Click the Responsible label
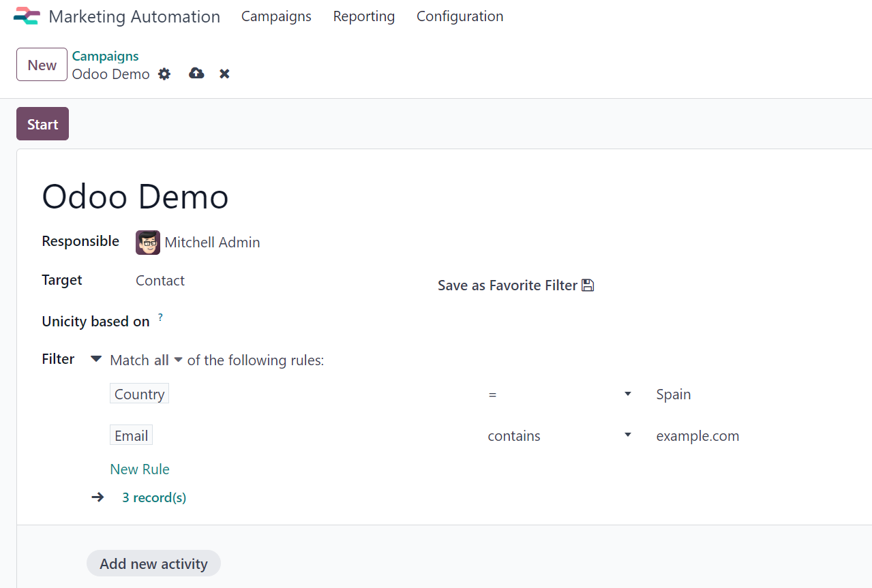The height and width of the screenshot is (588, 872). (x=80, y=241)
